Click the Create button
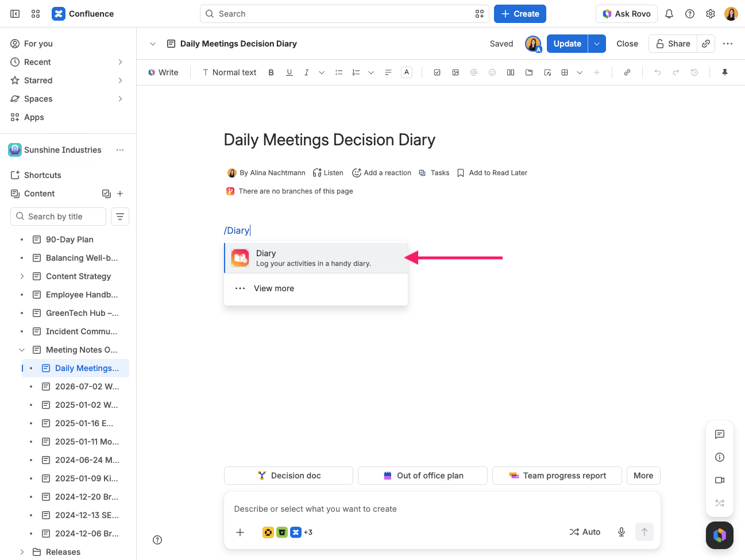Screen dimensions: 745x560 [520, 14]
